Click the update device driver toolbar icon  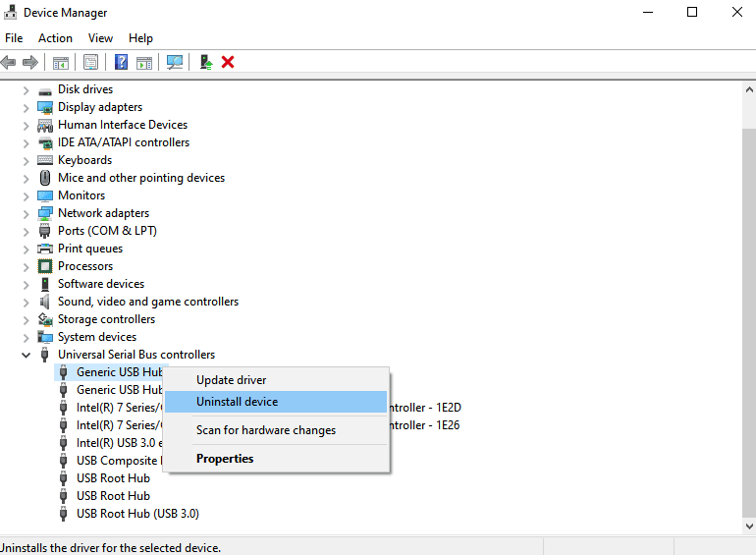[x=206, y=62]
